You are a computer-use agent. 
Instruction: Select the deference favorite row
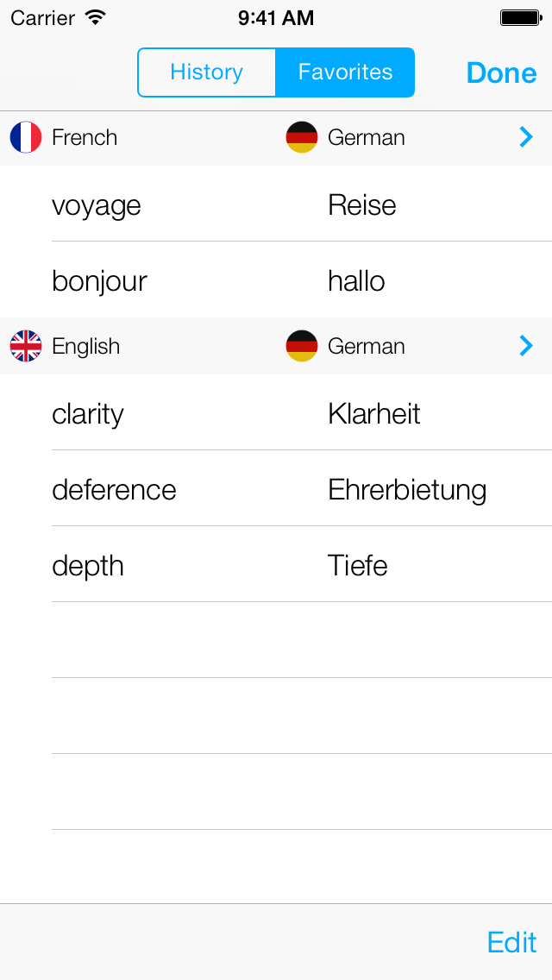point(276,488)
